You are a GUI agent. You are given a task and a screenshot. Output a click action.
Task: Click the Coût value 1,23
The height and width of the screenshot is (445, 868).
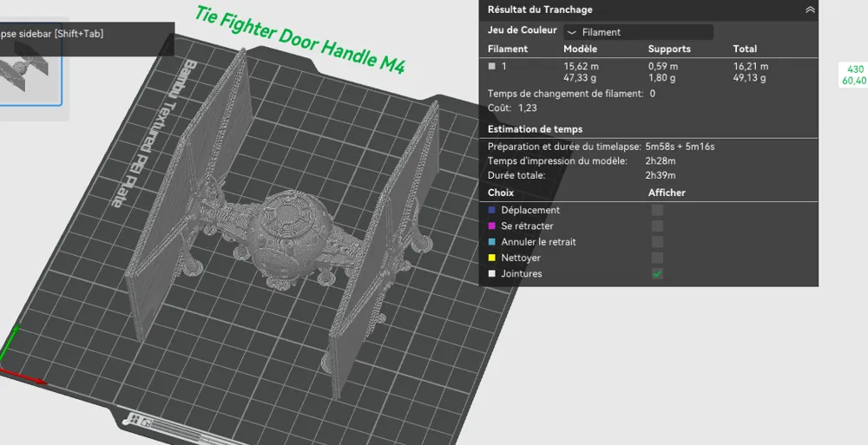coord(527,108)
